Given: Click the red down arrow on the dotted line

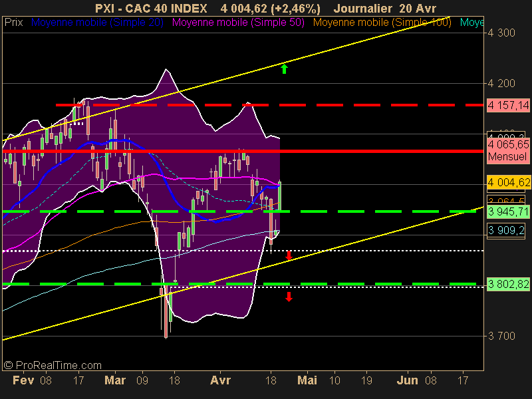Looking at the screenshot, I should (289, 255).
